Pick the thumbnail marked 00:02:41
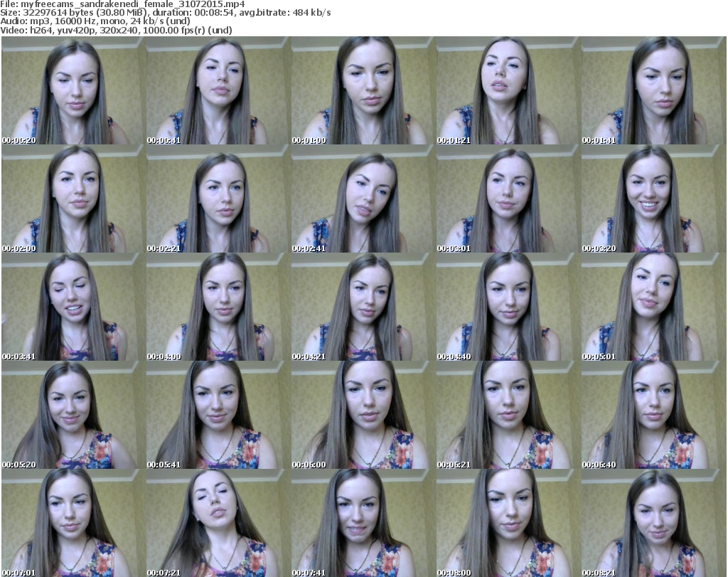The width and height of the screenshot is (728, 577). coord(363,198)
